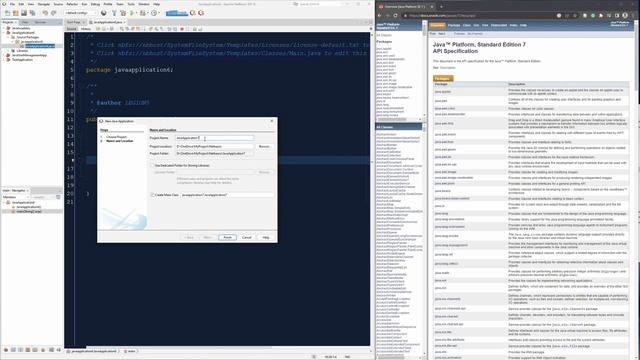Viewport: 640px width, 360px height.
Task: Open the Members dropdown in Navigator
Action: tap(16, 197)
